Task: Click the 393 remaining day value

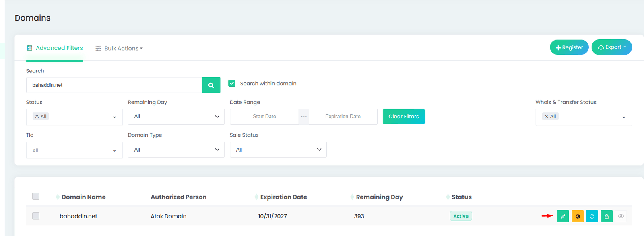Action: pos(359,216)
